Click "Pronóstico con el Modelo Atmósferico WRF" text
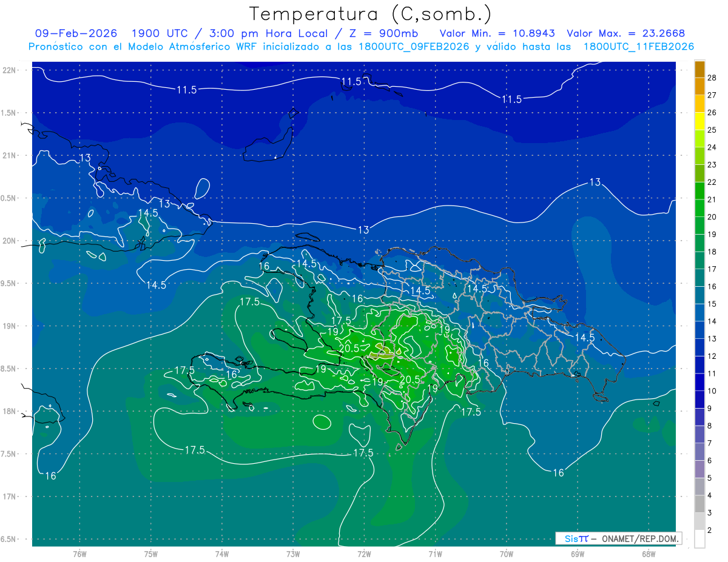 pos(144,47)
